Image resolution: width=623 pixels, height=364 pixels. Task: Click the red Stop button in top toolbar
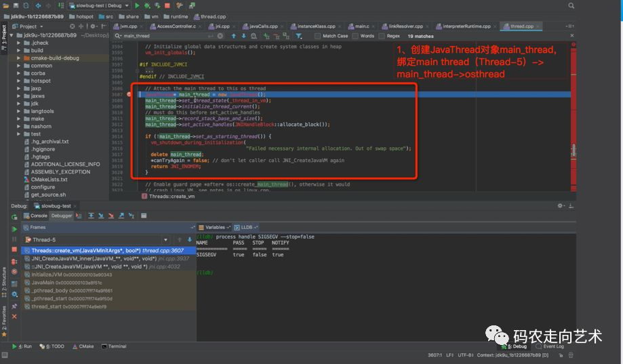point(168,5)
